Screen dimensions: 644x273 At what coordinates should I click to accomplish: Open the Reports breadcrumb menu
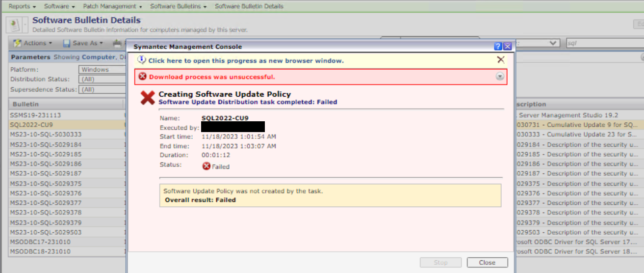(x=23, y=6)
